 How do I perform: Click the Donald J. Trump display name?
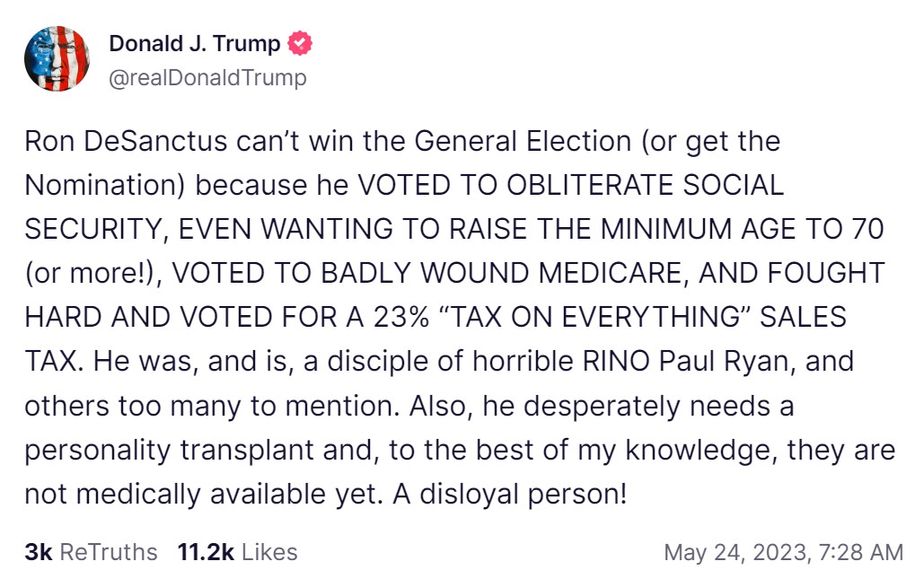tap(194, 43)
